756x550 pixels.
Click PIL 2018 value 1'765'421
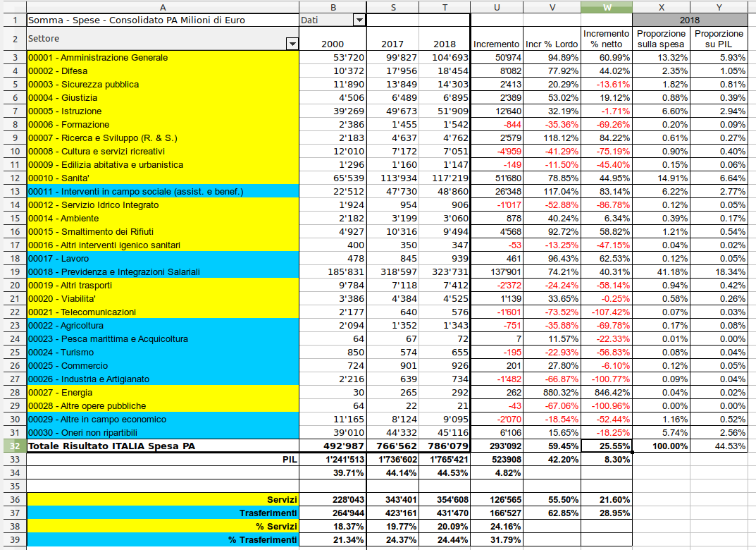coord(445,459)
